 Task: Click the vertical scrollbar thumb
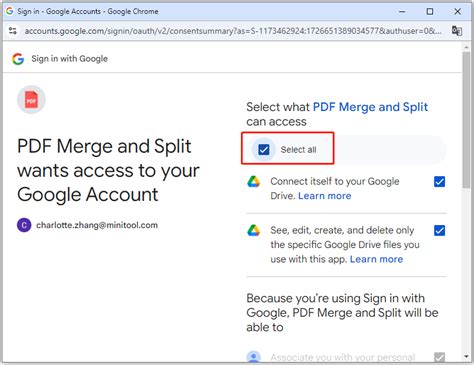466,120
